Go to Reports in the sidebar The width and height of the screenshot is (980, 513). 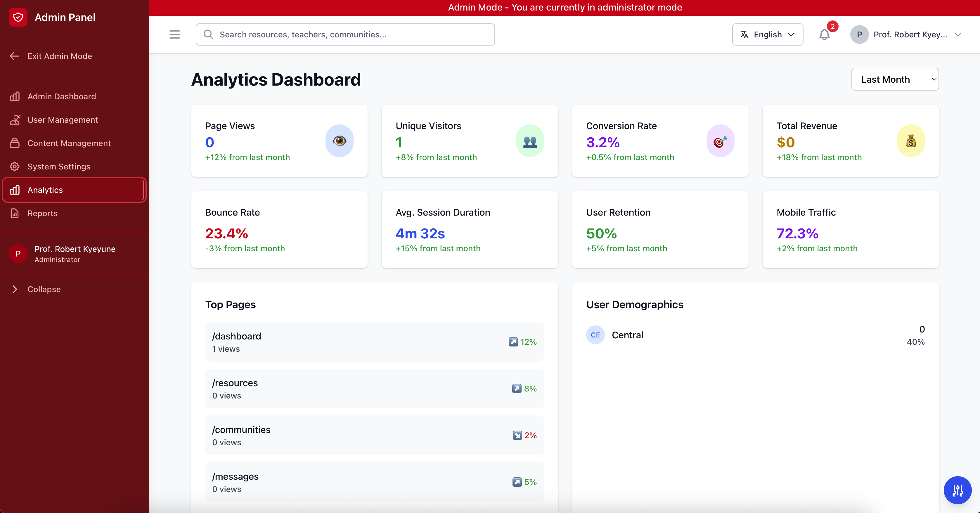click(x=42, y=213)
